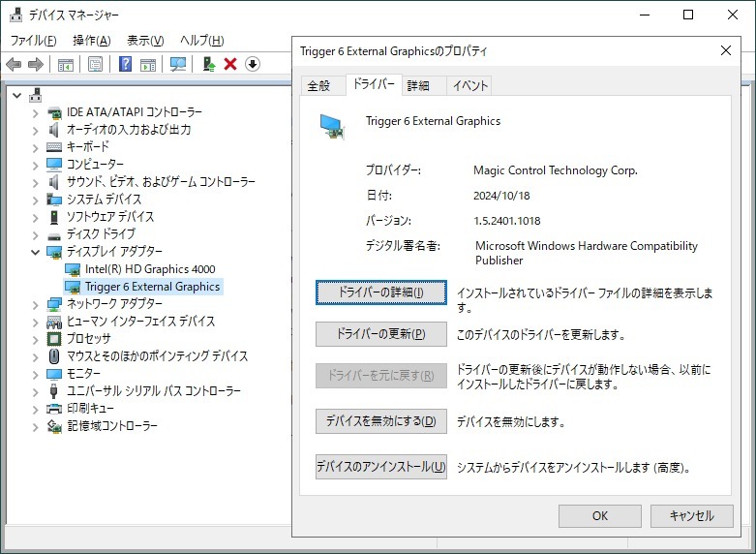Click the キーボード keyboard icon
Screen dimensions: 756x554
[x=54, y=147]
